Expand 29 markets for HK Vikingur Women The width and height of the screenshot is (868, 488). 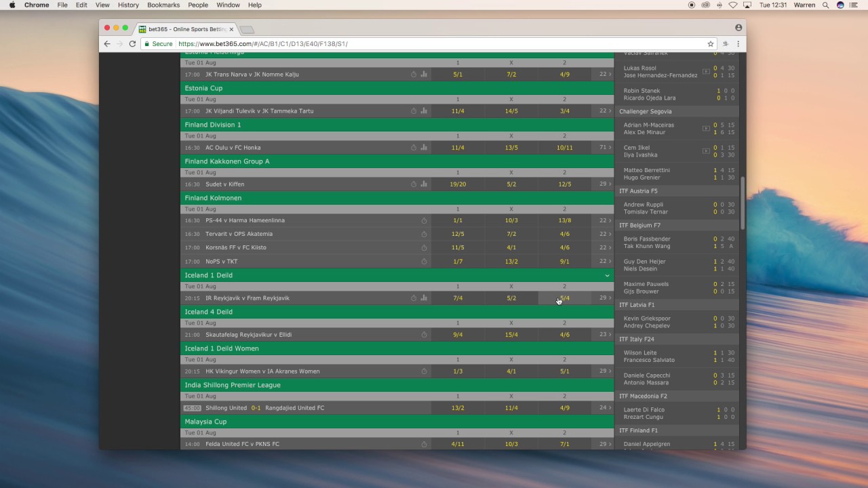pos(605,371)
